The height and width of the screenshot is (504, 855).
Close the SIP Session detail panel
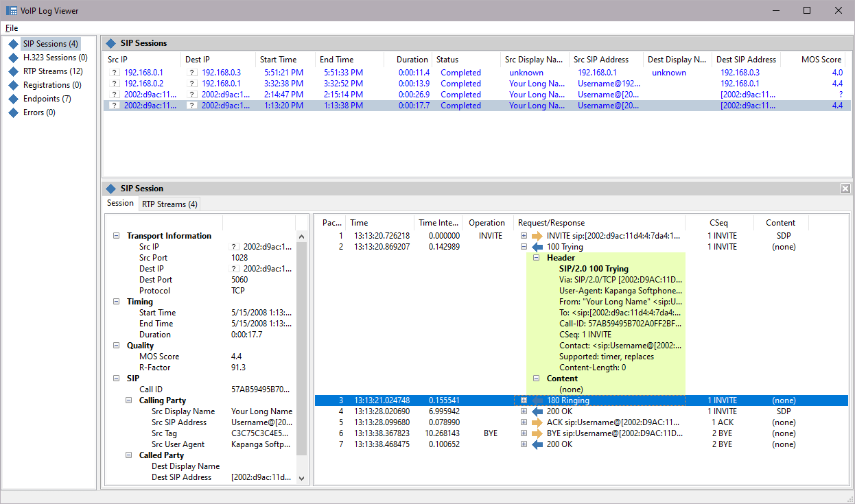pyautogui.click(x=845, y=189)
